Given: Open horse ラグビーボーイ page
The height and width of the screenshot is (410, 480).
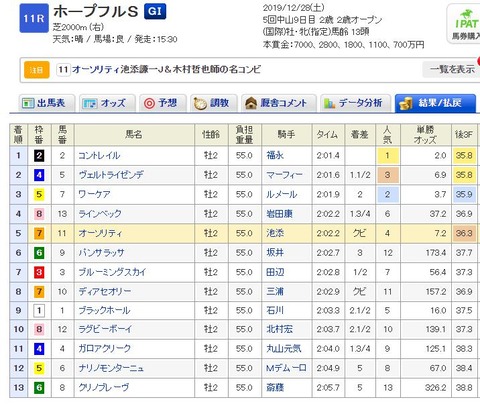Looking at the screenshot, I should coord(105,329).
